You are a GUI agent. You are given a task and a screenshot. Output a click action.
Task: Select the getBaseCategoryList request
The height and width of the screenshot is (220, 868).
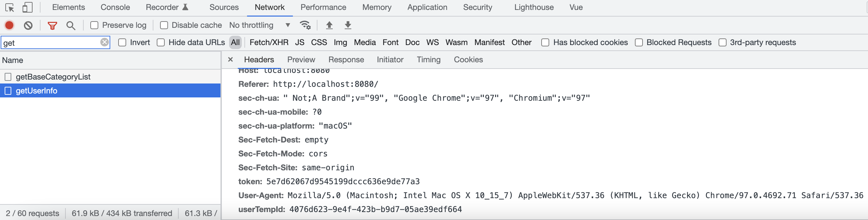pos(53,77)
